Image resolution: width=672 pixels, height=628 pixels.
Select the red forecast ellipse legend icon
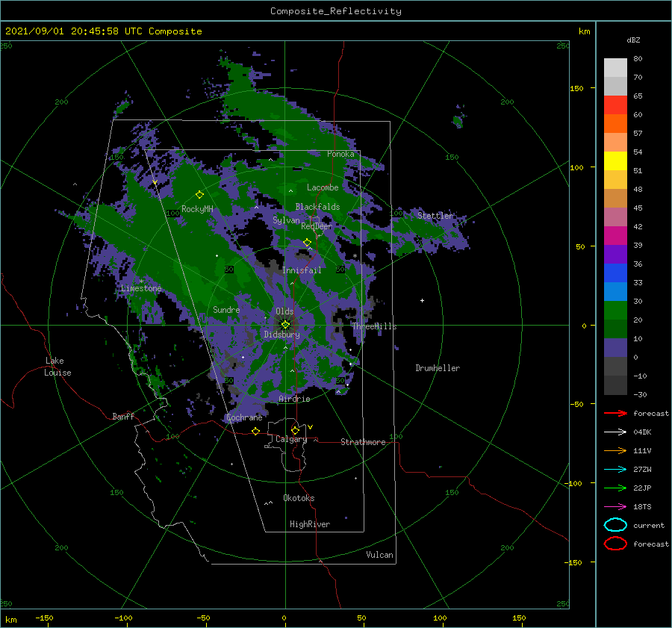(x=615, y=544)
